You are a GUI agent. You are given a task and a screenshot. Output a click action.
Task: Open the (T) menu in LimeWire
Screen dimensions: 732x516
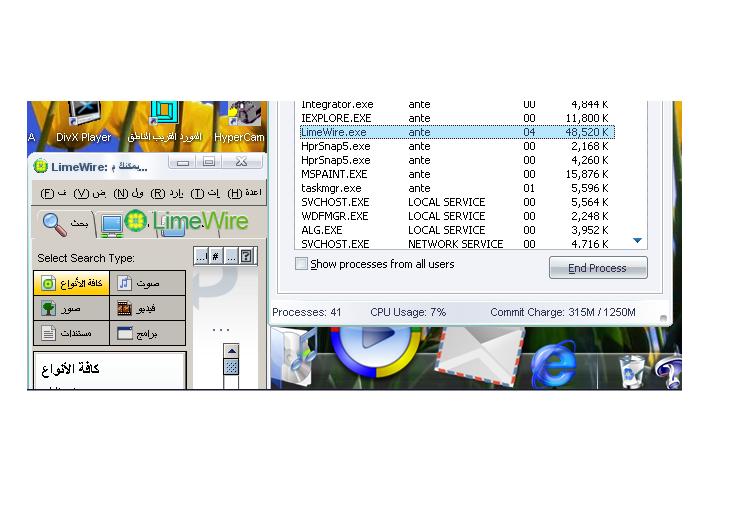[x=205, y=193]
